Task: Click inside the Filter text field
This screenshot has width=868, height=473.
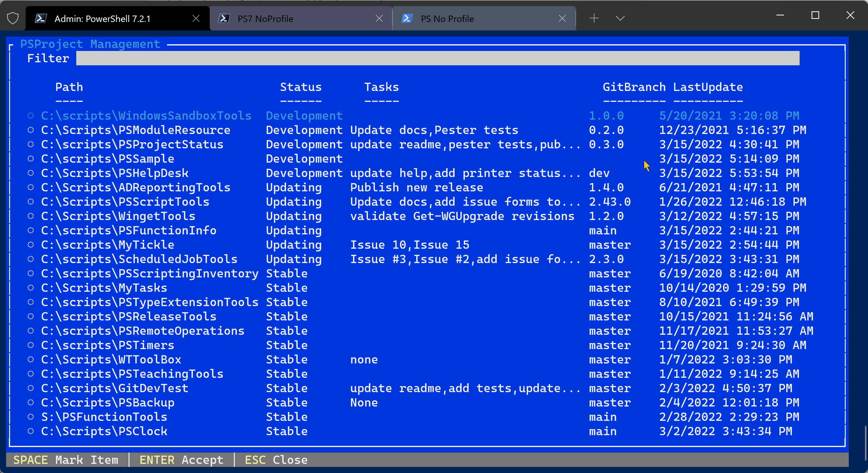Action: (x=438, y=58)
